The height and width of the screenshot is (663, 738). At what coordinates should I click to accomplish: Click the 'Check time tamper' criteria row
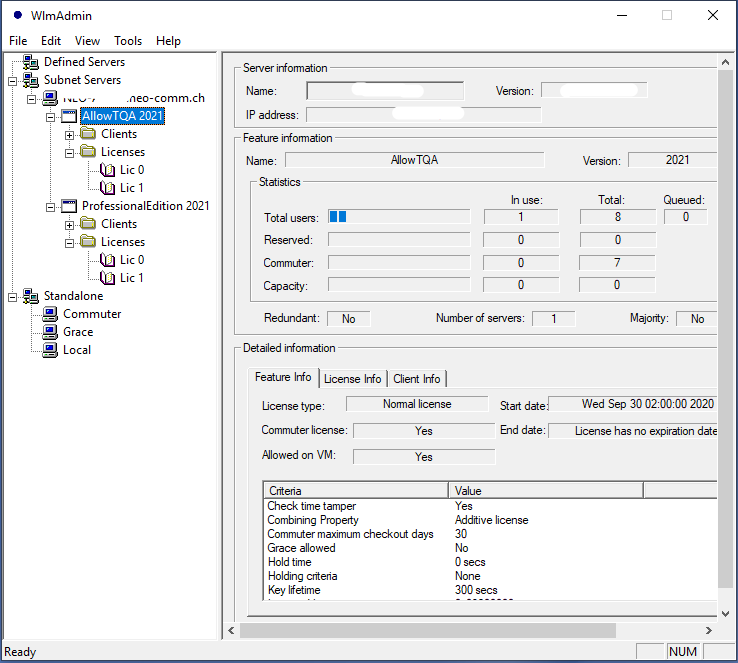[x=489, y=506]
